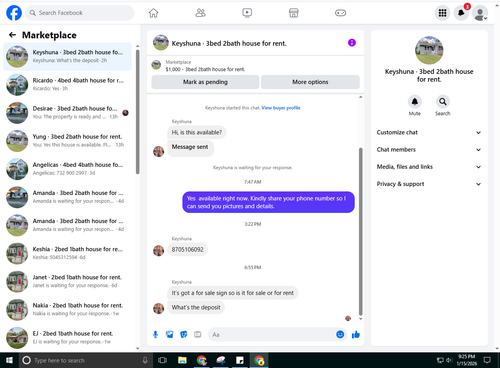Click the chat messages vertical scrollbar
Image resolution: width=500 pixels, height=368 pixels.
pos(360,232)
